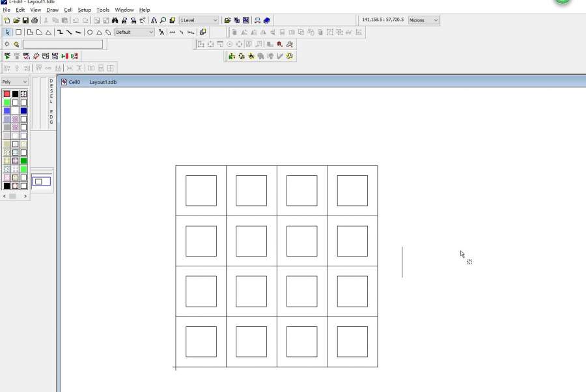Click the empty locator text field
The height and width of the screenshot is (392, 586).
[63, 44]
